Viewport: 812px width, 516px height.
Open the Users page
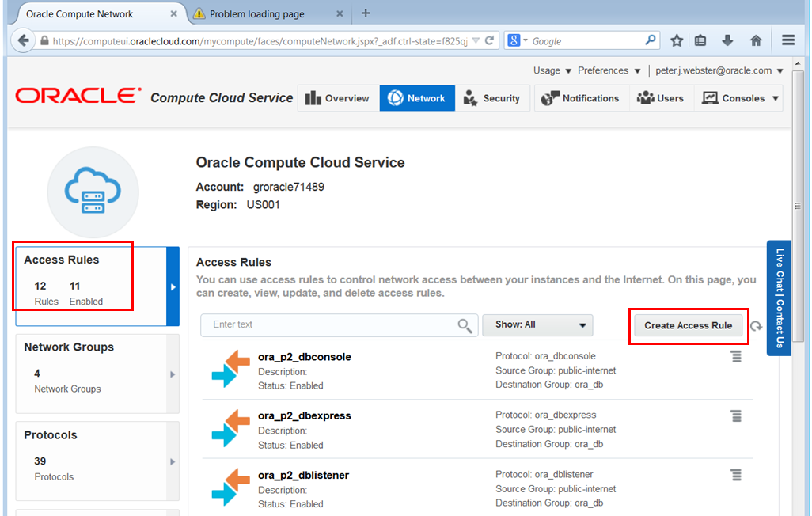[662, 98]
